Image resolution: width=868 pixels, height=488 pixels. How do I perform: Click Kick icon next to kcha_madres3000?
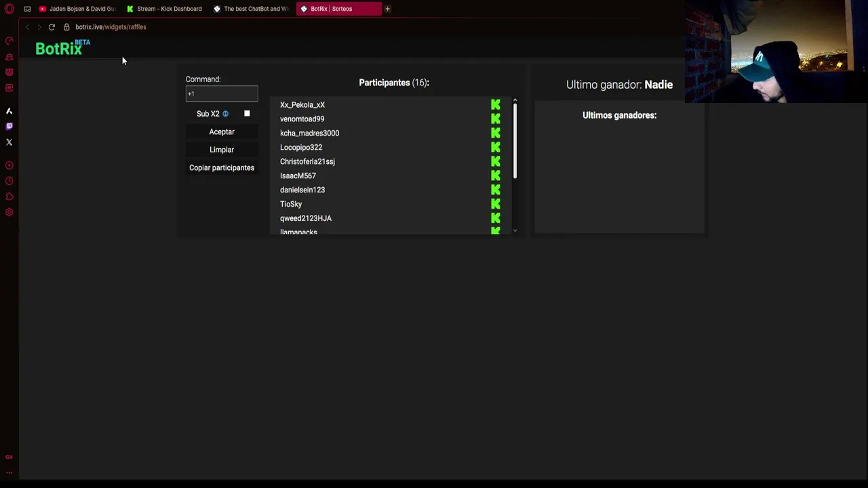coord(496,133)
